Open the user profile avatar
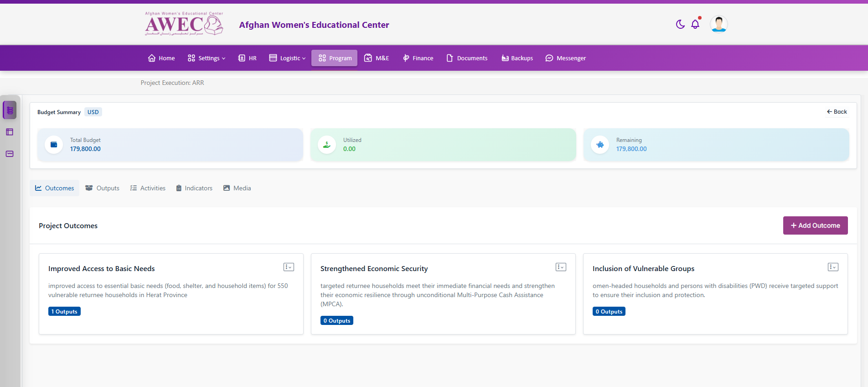 (x=718, y=24)
